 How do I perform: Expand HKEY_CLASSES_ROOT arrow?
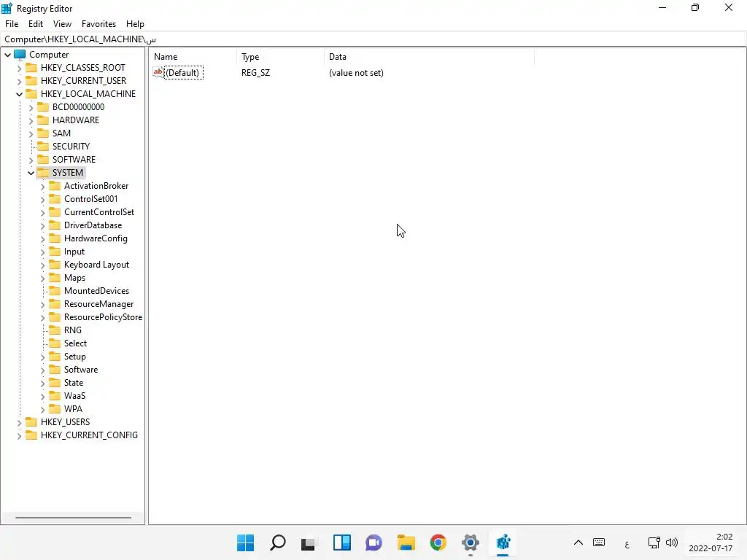(19, 68)
